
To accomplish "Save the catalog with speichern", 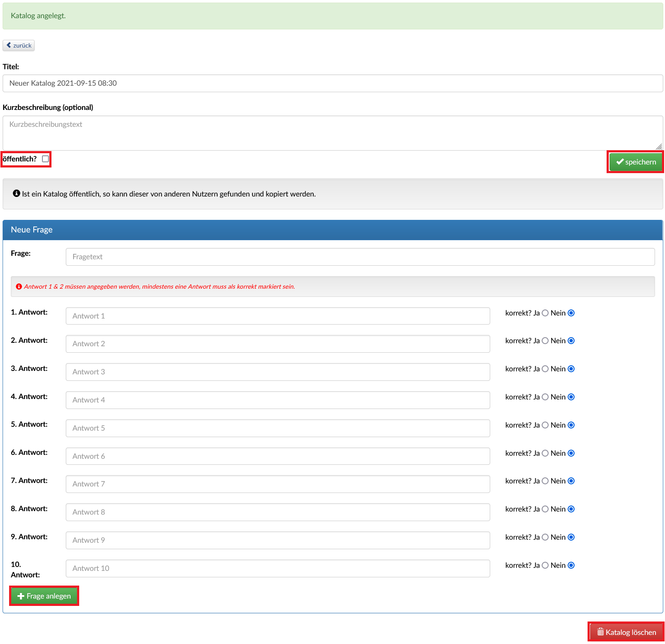I will click(636, 162).
